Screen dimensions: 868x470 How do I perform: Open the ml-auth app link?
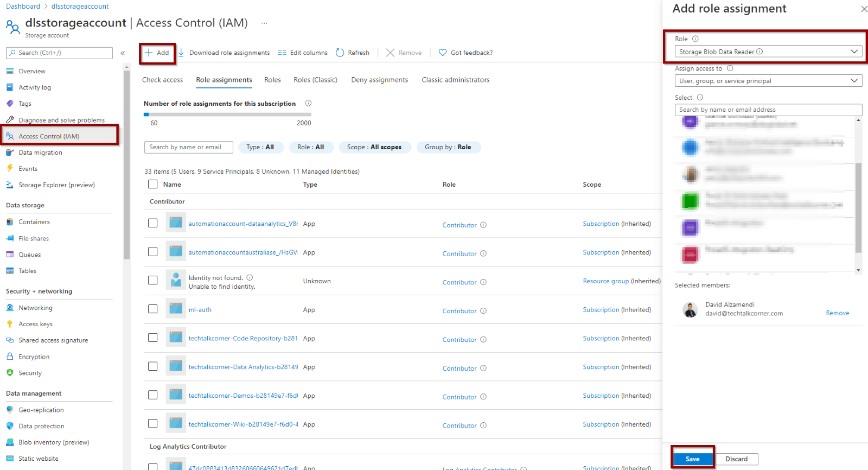pos(200,310)
